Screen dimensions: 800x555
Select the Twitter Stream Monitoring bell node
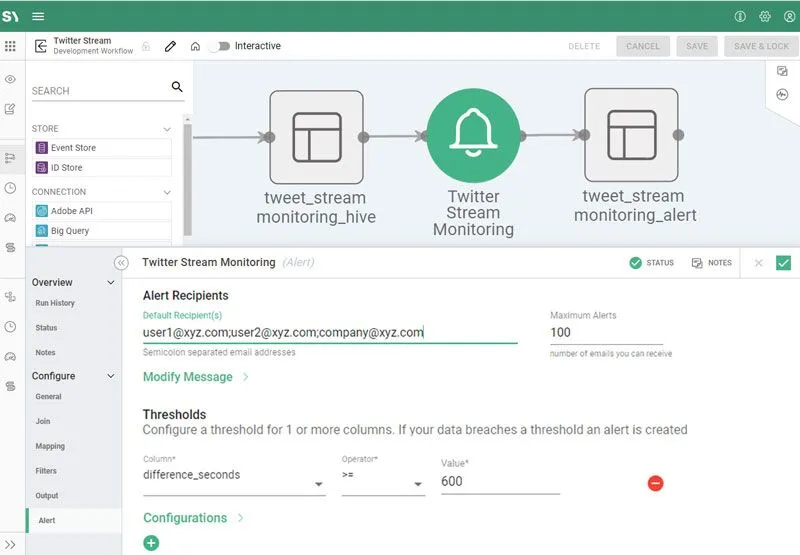473,135
